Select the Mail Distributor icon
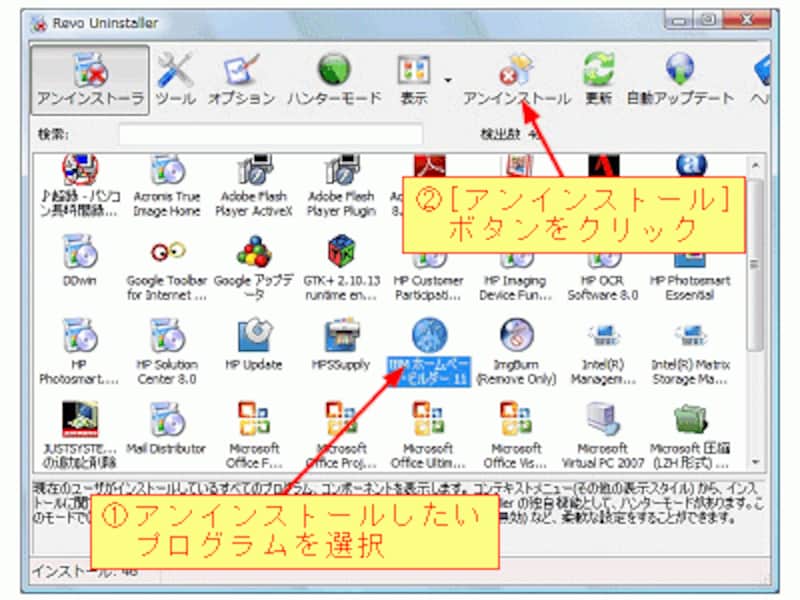Screen dimensions: 800x600 167,419
